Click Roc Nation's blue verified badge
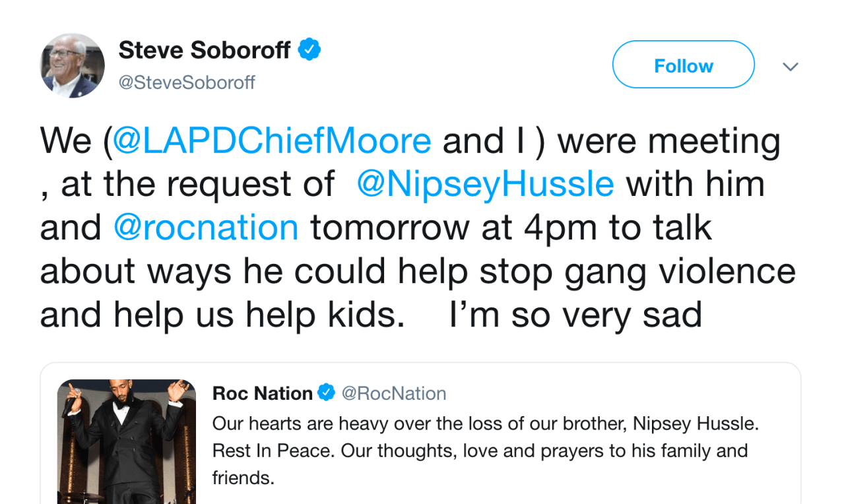Screen dimensions: 844x504 (326, 393)
